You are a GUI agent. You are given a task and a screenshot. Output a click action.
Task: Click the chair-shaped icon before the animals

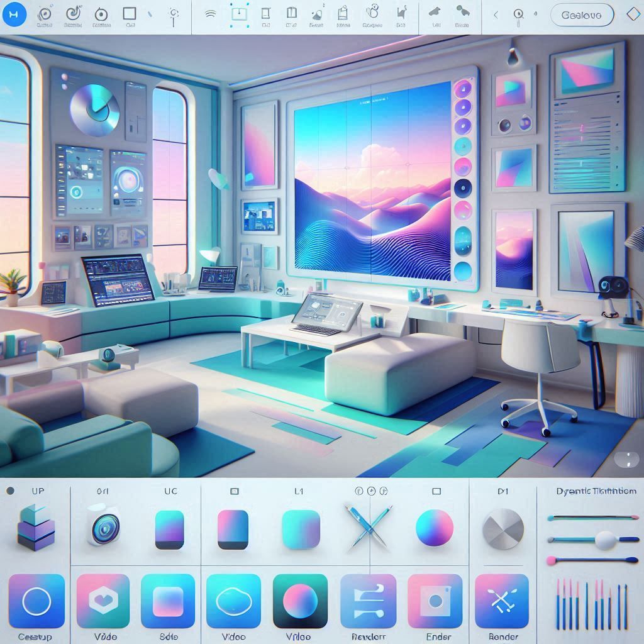pyautogui.click(x=401, y=14)
